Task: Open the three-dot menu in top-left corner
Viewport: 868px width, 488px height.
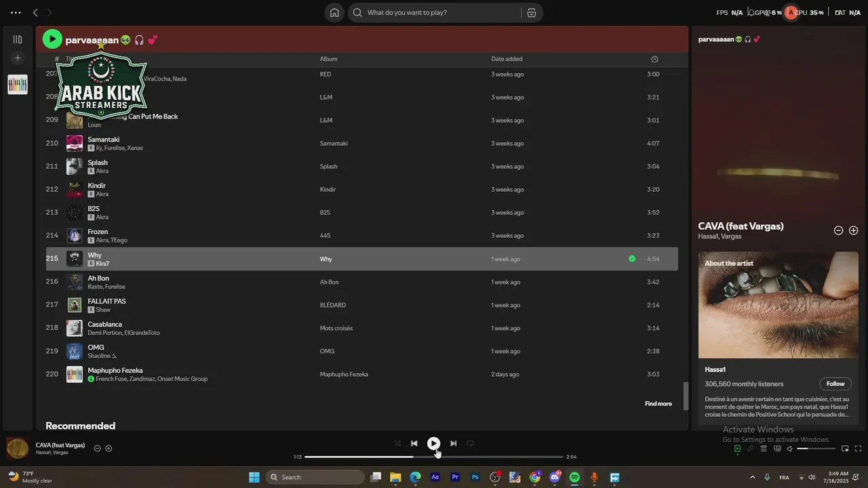Action: [x=16, y=12]
